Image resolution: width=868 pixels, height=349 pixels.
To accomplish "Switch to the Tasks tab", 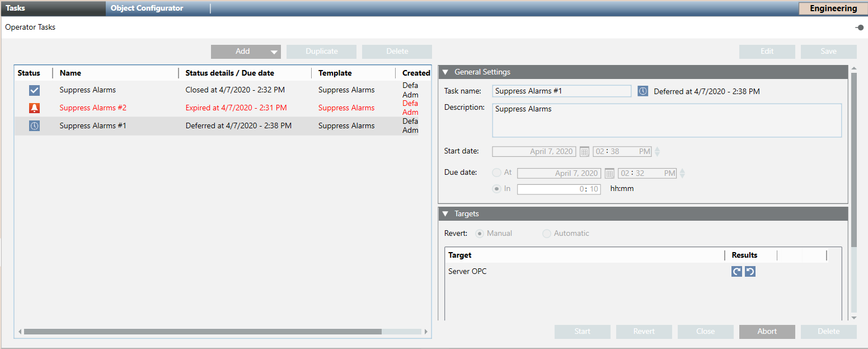I will [16, 8].
